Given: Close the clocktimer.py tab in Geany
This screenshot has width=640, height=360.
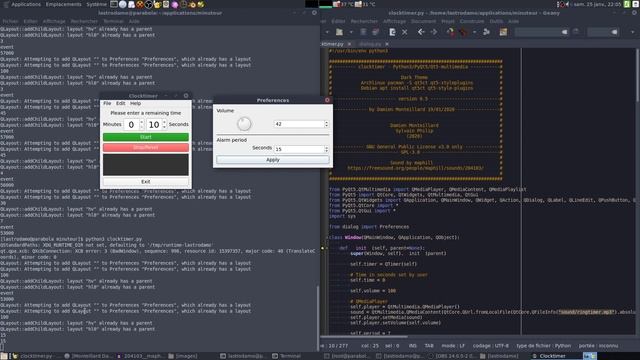Looking at the screenshot, I should coord(349,44).
